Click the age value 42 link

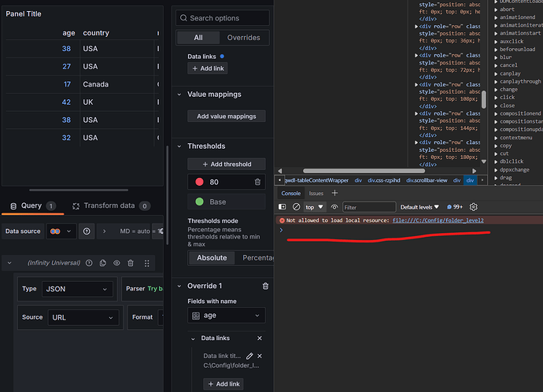coord(66,102)
